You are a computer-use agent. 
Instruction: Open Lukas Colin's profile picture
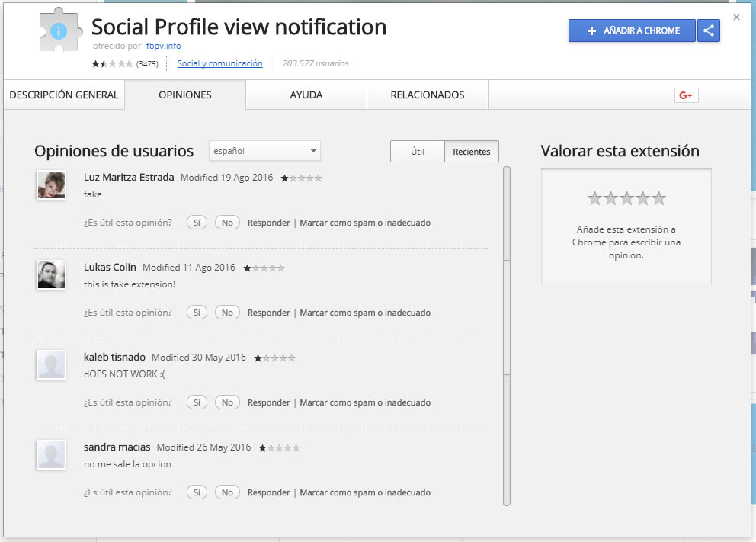click(50, 274)
